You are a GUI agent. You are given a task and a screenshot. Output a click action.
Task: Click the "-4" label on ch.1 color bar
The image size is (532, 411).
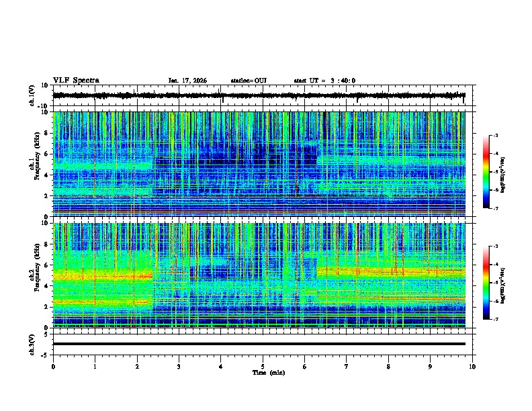point(495,154)
